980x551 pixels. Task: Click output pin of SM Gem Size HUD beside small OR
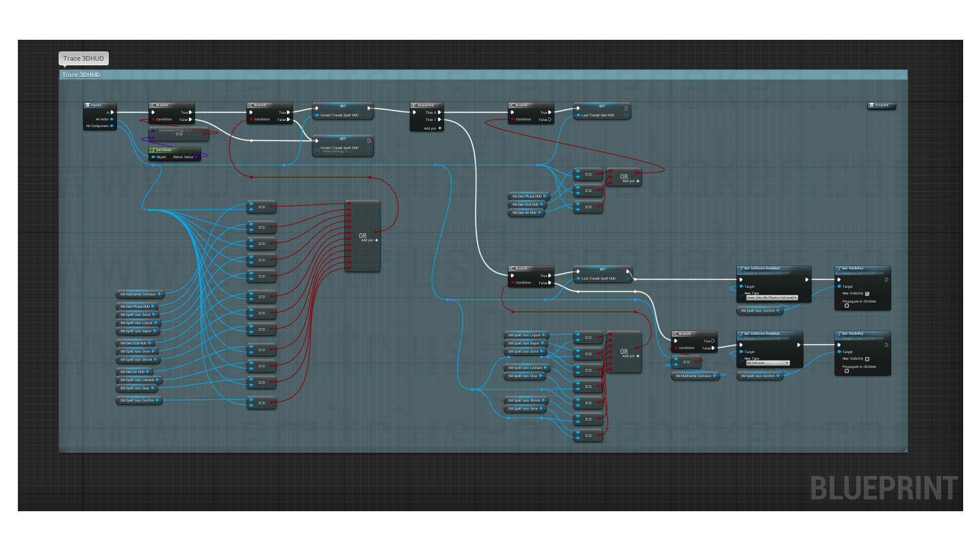click(542, 205)
